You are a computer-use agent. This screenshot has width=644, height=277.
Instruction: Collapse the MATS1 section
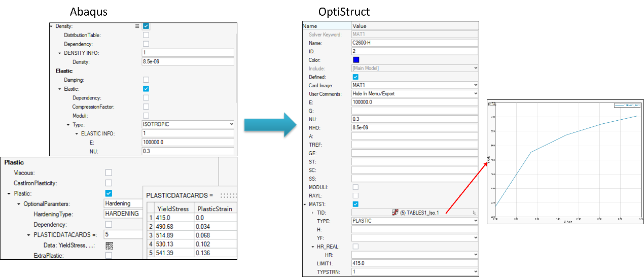coord(304,204)
